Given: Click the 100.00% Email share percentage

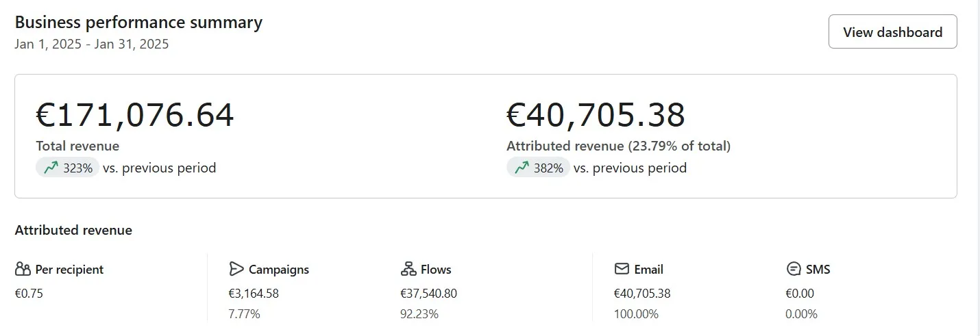Looking at the screenshot, I should (636, 314).
